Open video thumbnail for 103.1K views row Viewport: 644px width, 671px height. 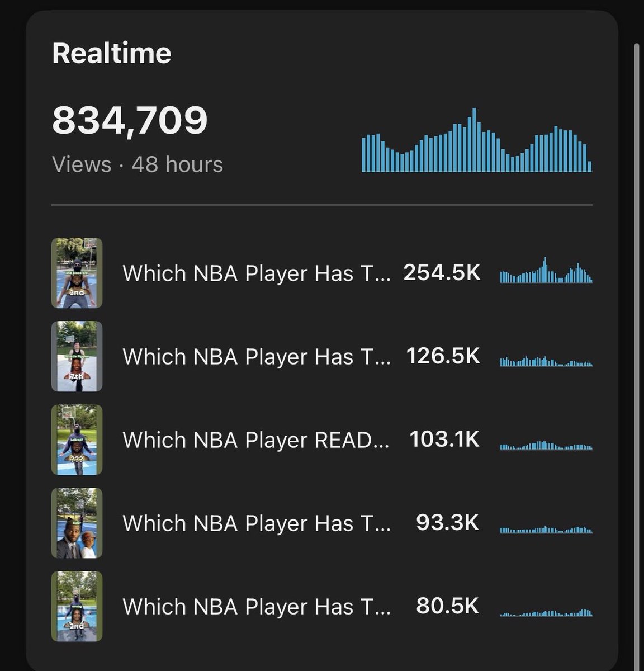[x=77, y=440]
